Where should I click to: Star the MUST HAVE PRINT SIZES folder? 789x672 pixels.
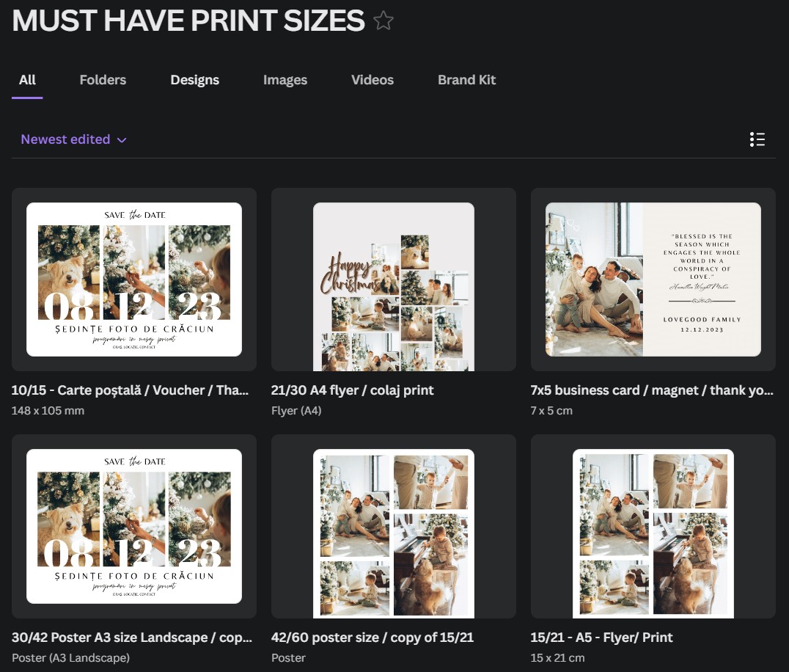(384, 21)
